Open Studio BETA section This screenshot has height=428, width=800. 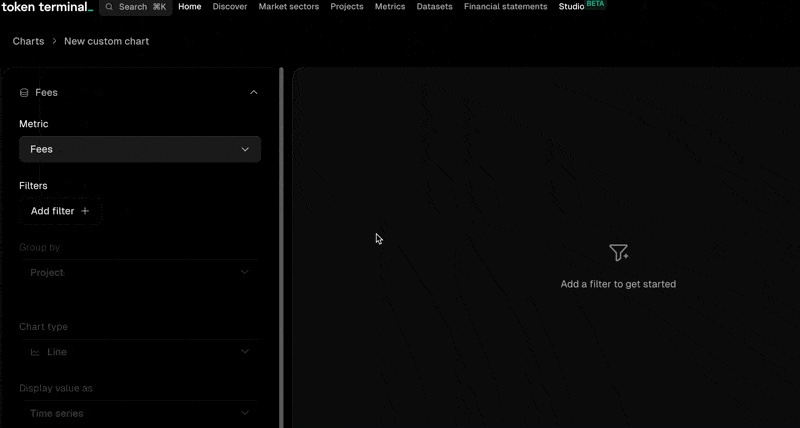[x=571, y=7]
